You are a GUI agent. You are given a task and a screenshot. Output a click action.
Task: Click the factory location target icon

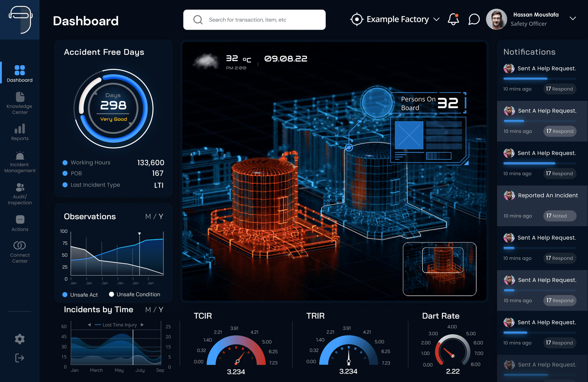pos(356,19)
